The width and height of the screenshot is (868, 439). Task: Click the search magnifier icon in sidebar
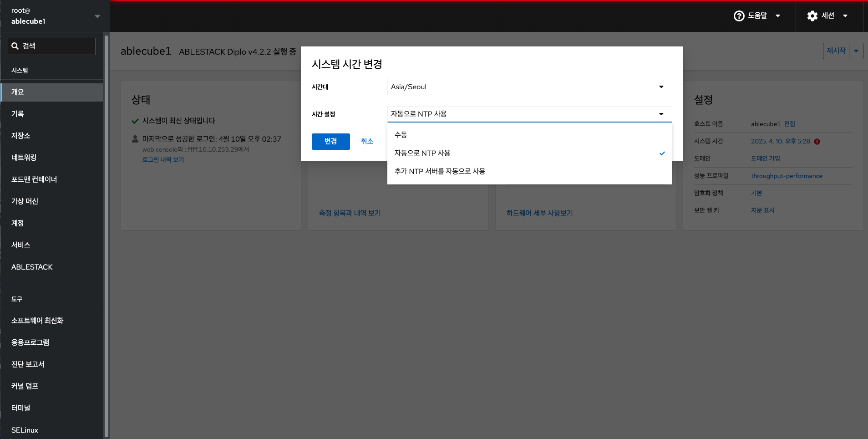(x=15, y=46)
